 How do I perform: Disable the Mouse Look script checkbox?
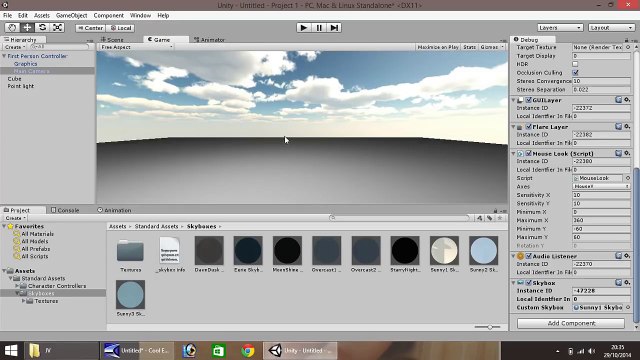click(528, 153)
